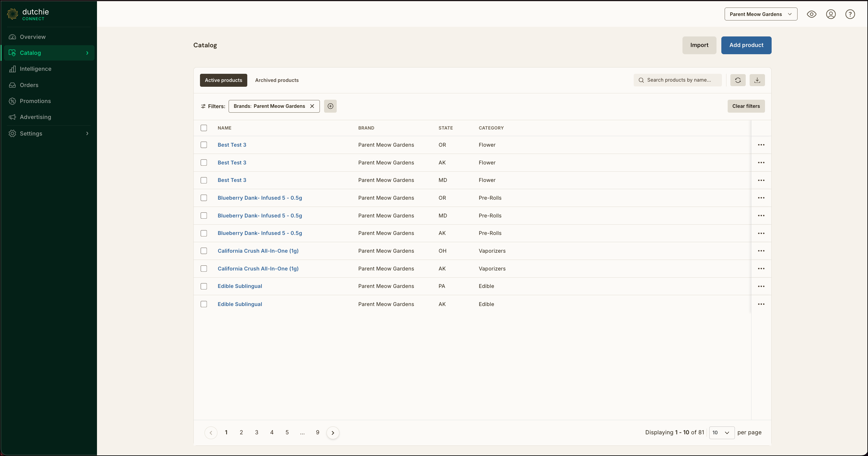The image size is (868, 456).
Task: Remove the Brands Parent Meow Gardens filter
Action: point(312,106)
